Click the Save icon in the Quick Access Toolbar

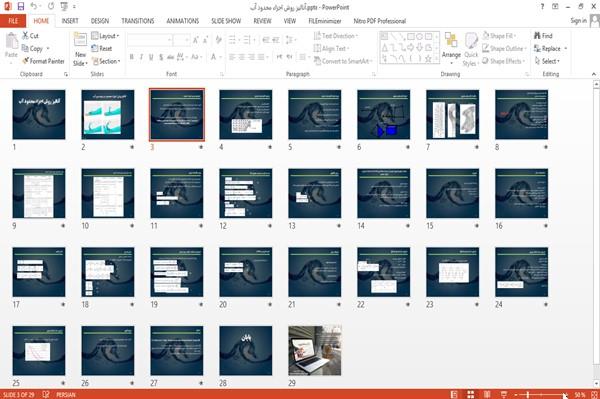pos(21,7)
